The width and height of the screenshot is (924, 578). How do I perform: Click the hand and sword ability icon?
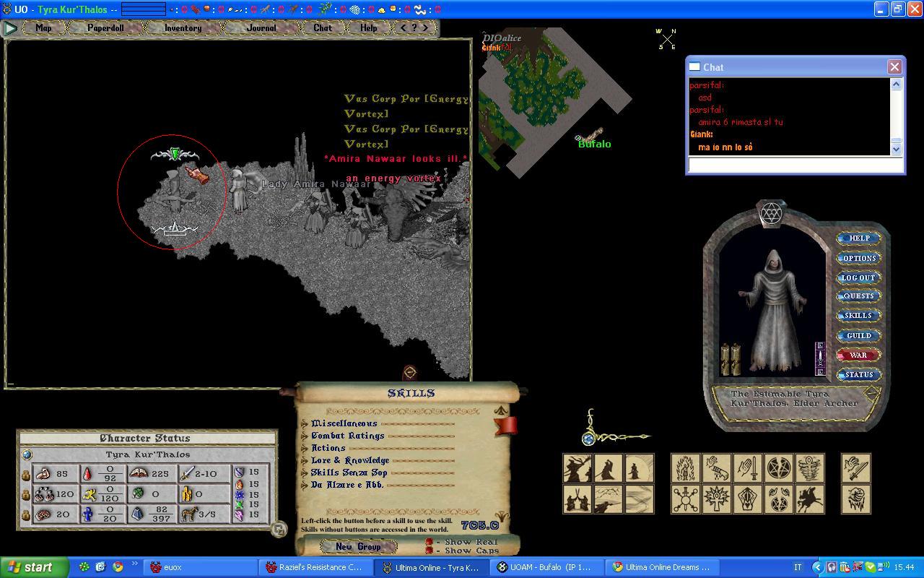click(856, 468)
